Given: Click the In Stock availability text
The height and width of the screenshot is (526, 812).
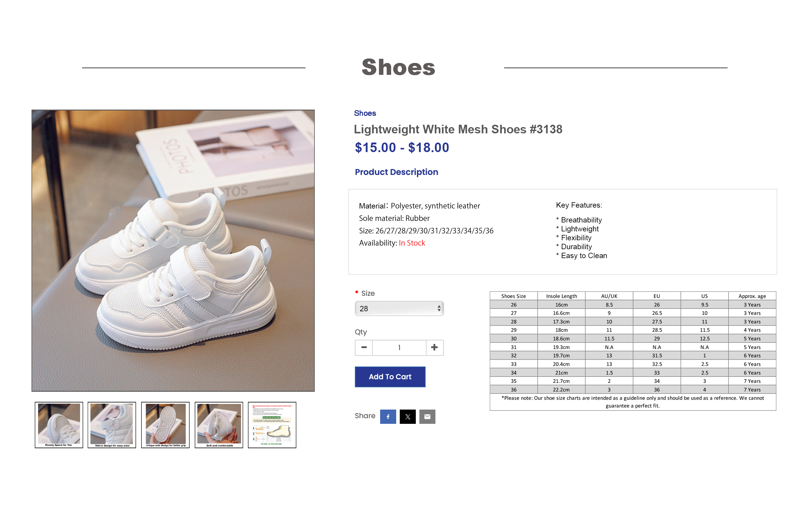Looking at the screenshot, I should coord(412,243).
